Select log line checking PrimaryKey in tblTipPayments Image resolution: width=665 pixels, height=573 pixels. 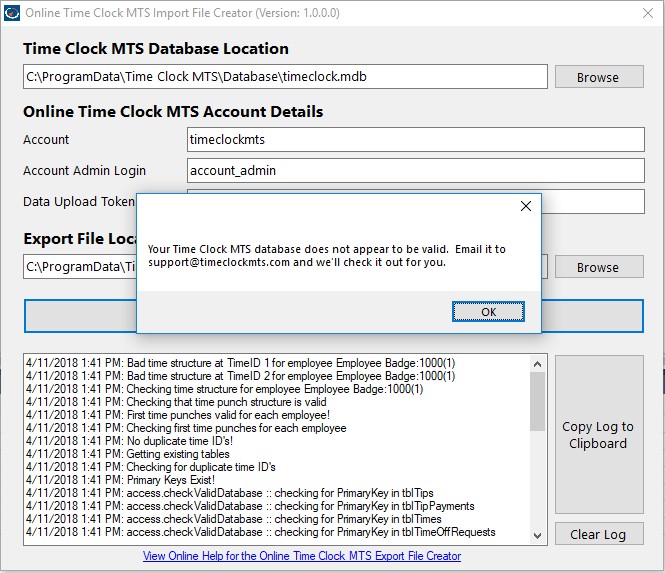click(250, 506)
